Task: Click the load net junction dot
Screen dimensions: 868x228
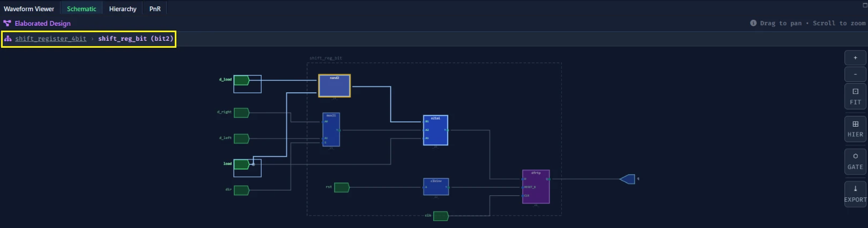Action: tap(253, 164)
